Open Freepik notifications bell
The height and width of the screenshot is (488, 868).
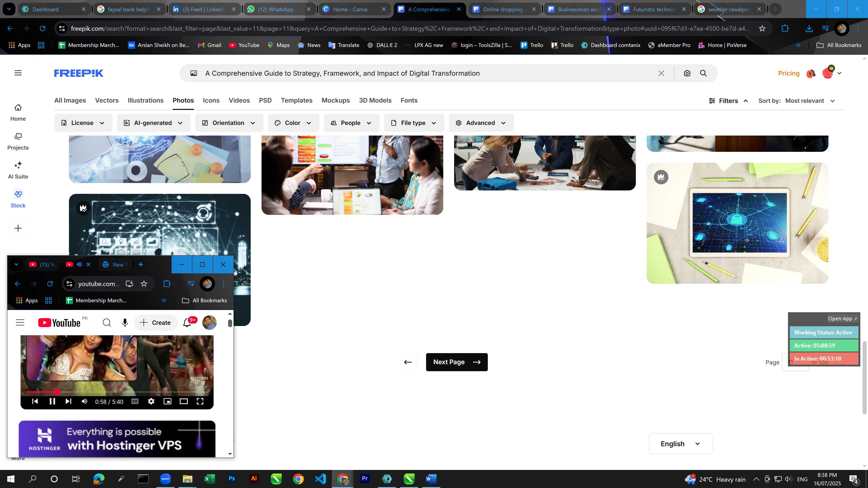coord(811,73)
